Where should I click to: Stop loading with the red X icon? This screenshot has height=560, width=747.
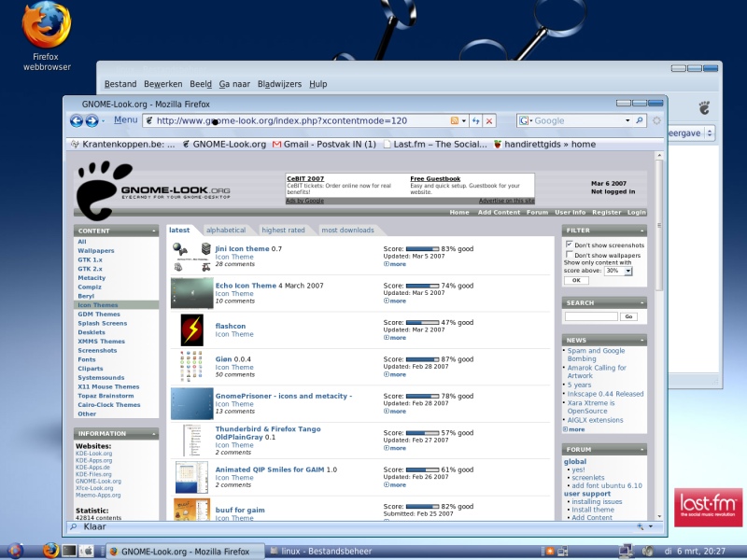(489, 121)
